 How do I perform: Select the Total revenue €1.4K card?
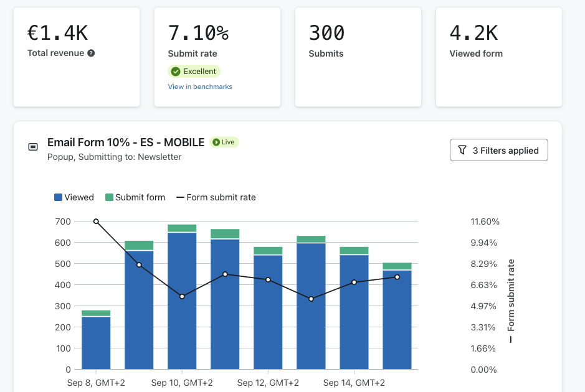click(76, 57)
